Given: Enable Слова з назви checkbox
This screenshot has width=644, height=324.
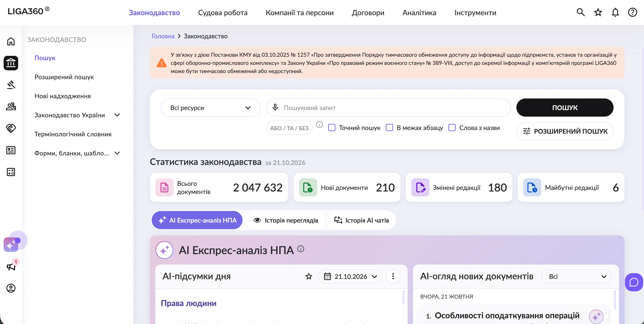Looking at the screenshot, I should click(452, 128).
